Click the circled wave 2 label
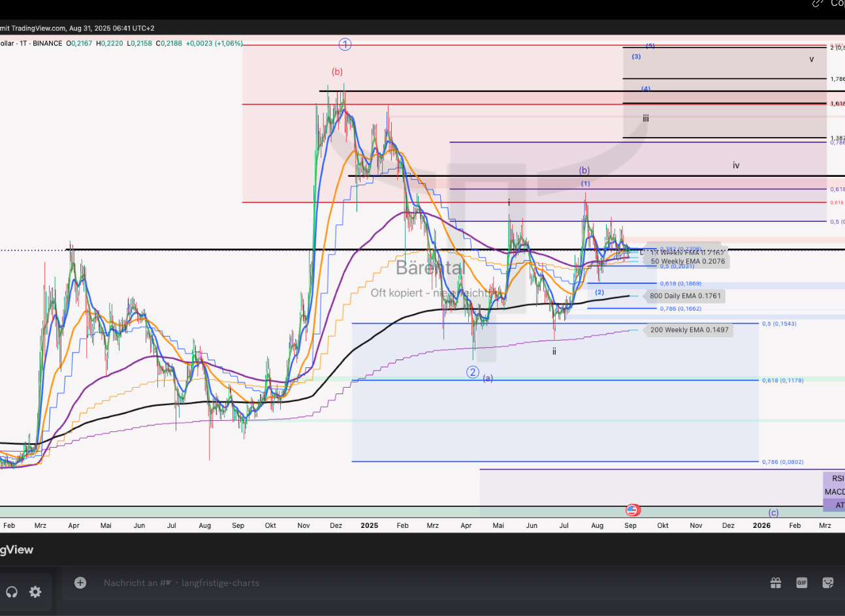 click(473, 372)
